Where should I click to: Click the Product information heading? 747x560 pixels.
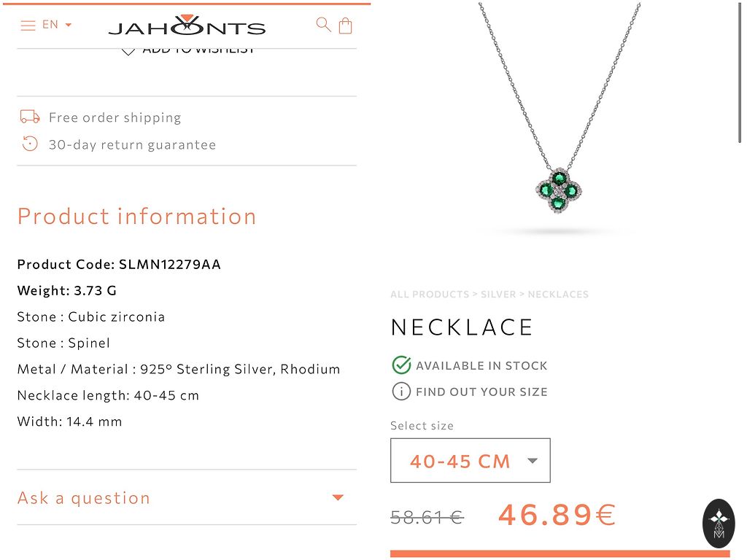137,217
